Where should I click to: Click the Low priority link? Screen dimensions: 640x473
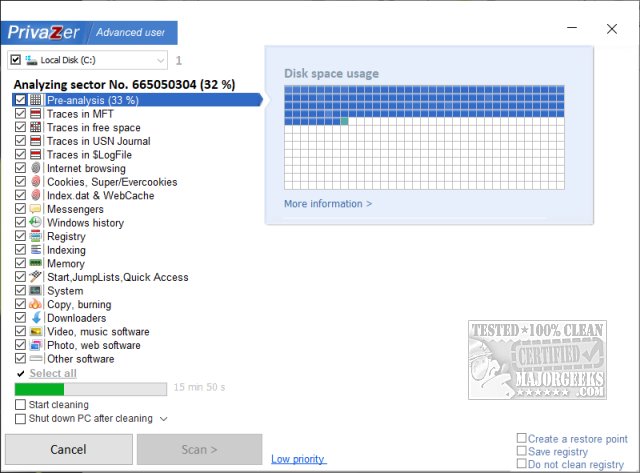tap(298, 459)
